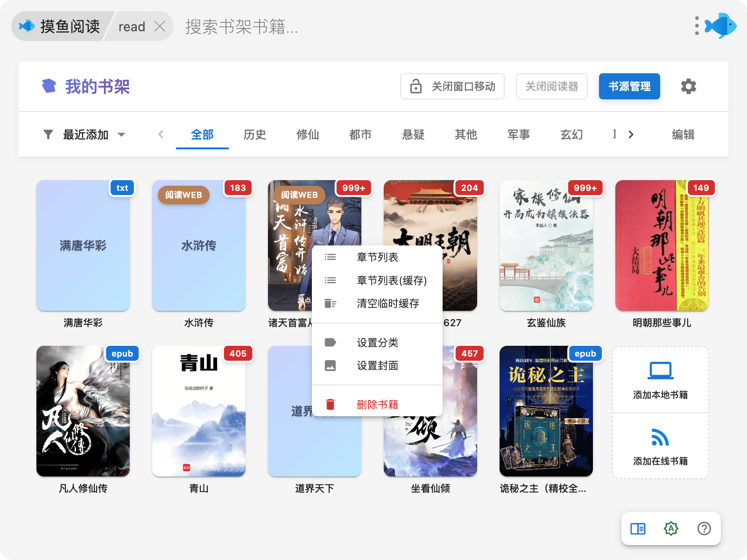This screenshot has height=560, width=747.
Task: Switch to the 玄幻 category tab
Action: click(571, 135)
